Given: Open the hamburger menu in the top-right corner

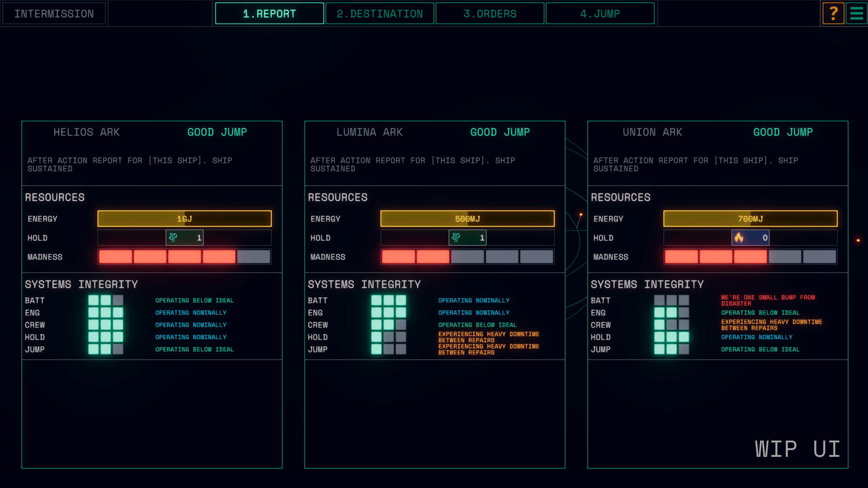Looking at the screenshot, I should [x=857, y=13].
